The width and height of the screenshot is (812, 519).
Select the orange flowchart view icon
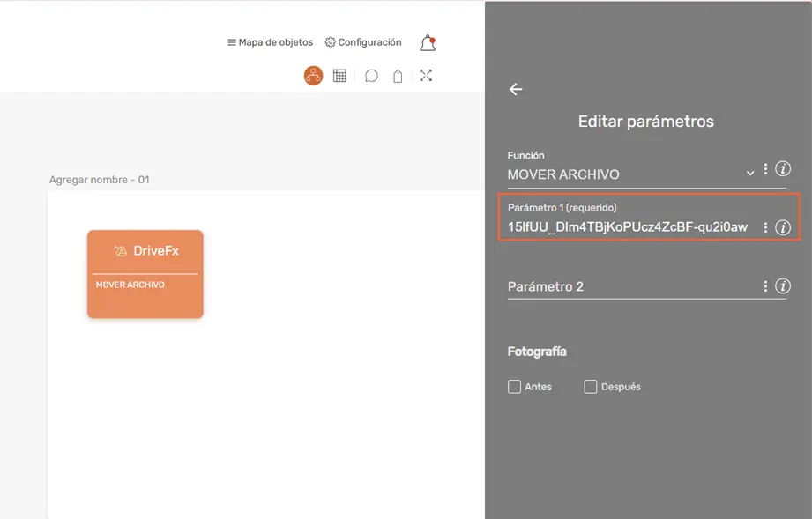pyautogui.click(x=313, y=76)
